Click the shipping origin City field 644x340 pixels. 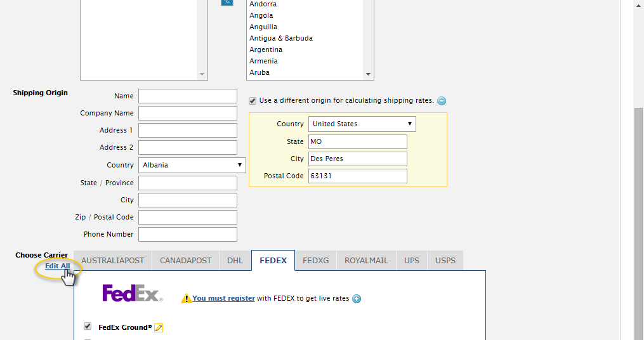pos(188,200)
